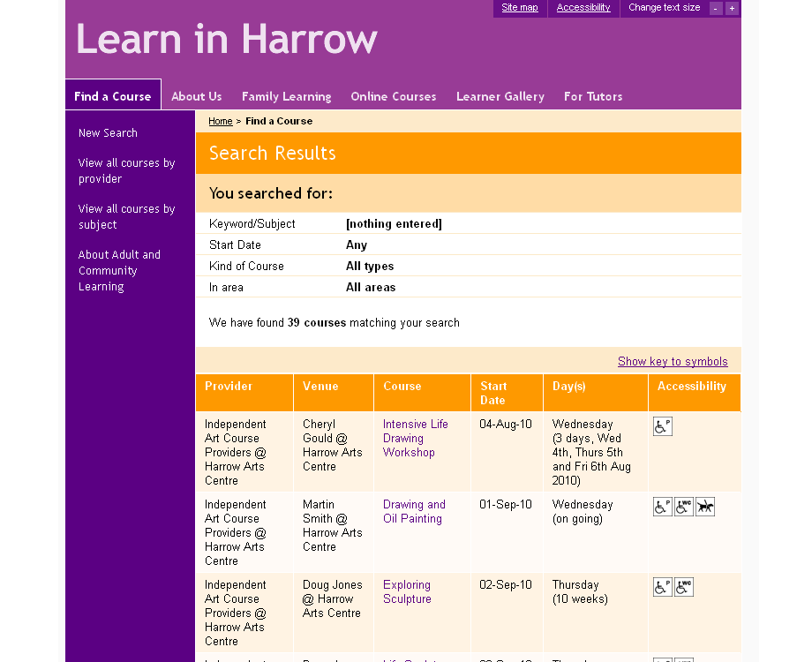Click accessible toilet icon in Drawing and Oil Painting row
The image size is (812, 662).
coord(684,507)
